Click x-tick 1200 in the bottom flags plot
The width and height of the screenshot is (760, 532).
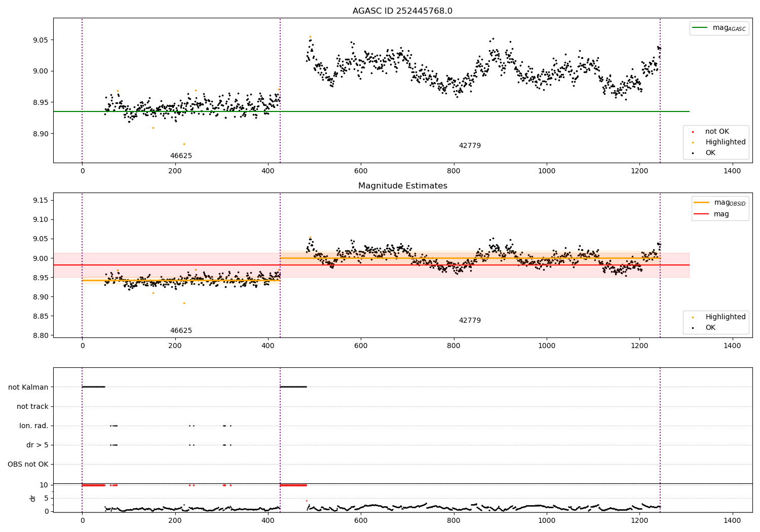[639, 519]
